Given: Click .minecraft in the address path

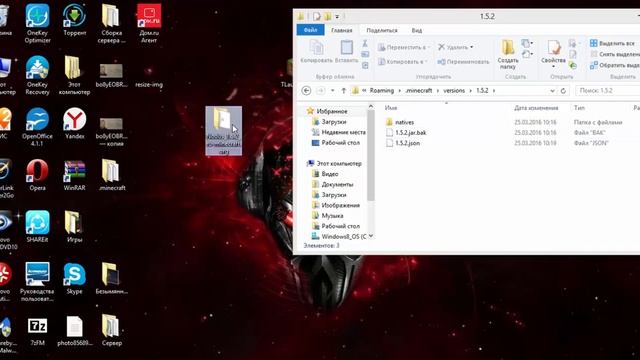Looking at the screenshot, I should 418,91.
